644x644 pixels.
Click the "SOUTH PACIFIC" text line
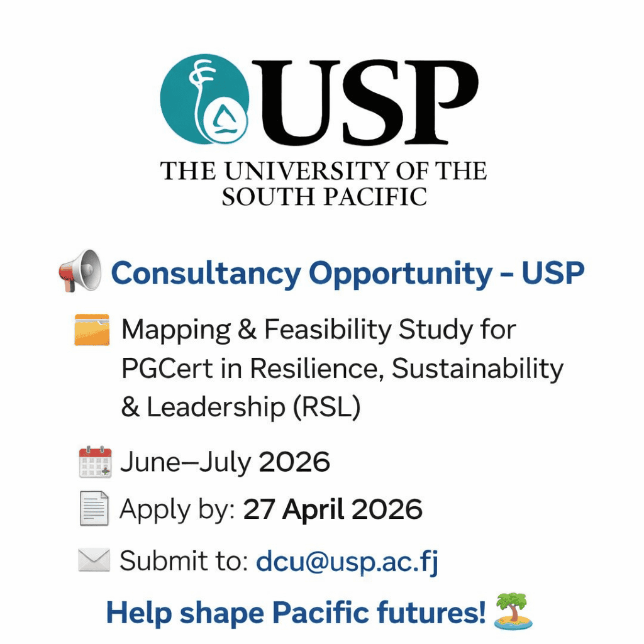324,197
